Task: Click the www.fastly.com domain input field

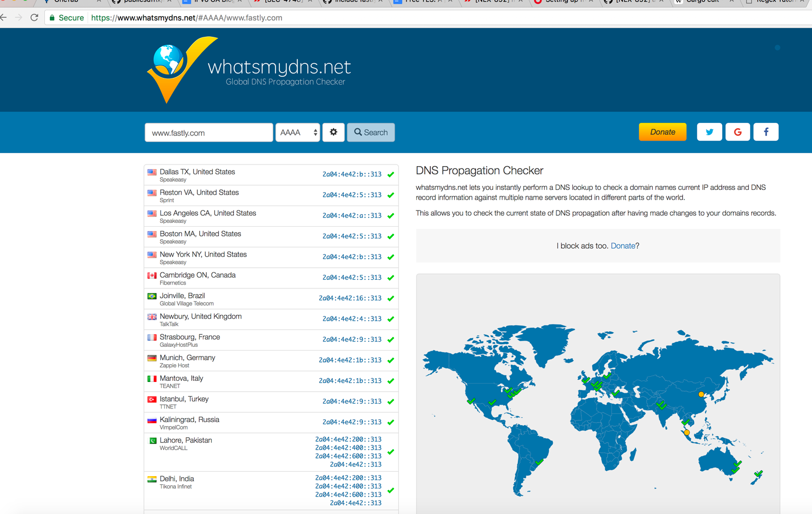Action: point(209,133)
